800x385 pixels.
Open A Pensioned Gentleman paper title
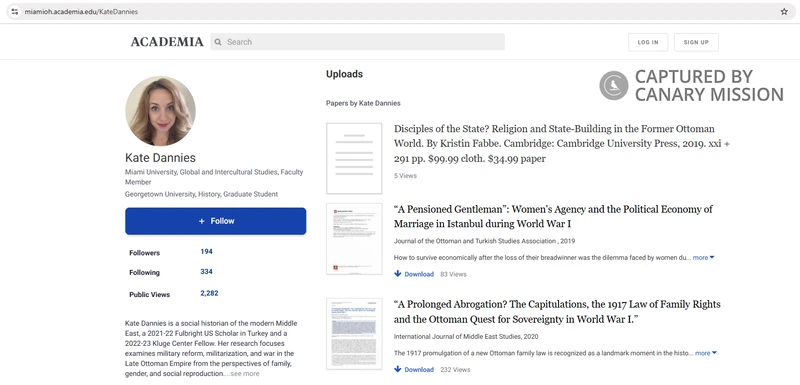[553, 217]
